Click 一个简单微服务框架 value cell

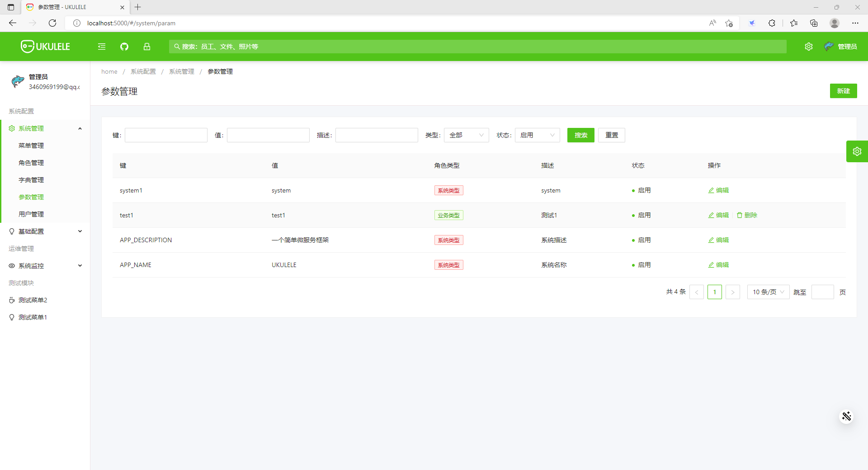[300, 240]
